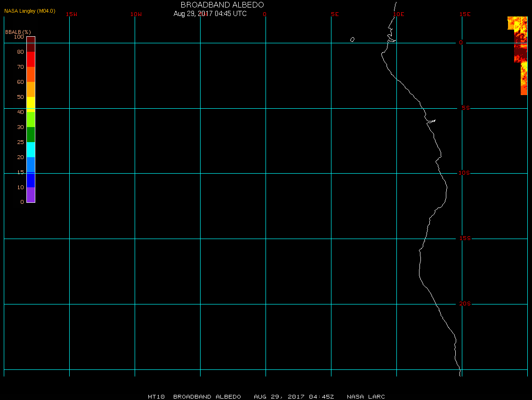The image size is (532, 400).
Task: Click the 5S latitude label
Action: (x=466, y=108)
